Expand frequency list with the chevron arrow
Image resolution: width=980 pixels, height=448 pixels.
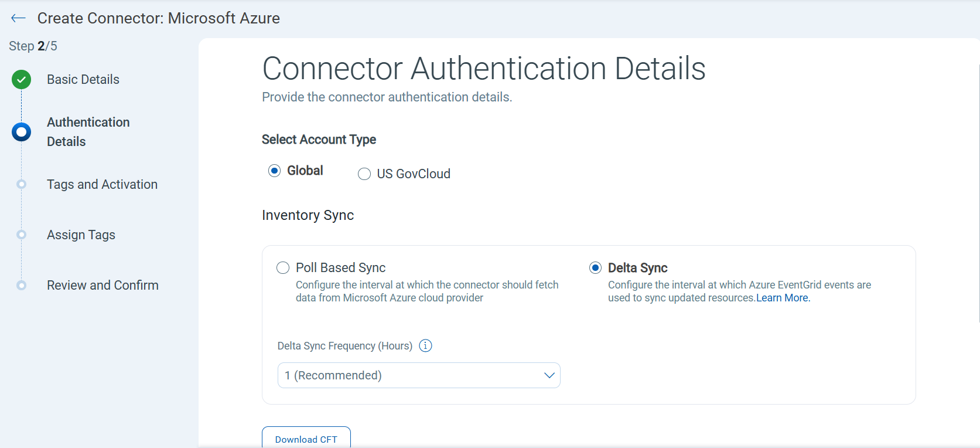tap(549, 375)
